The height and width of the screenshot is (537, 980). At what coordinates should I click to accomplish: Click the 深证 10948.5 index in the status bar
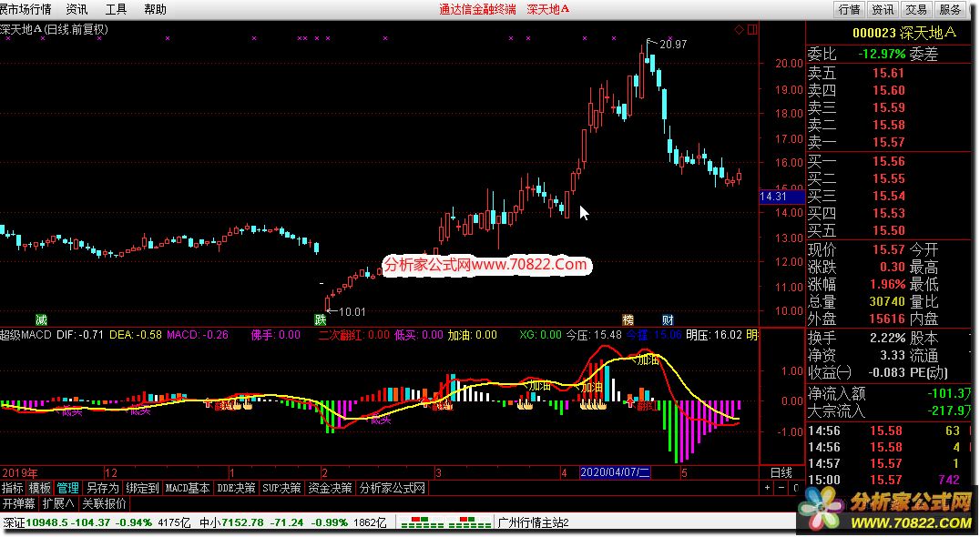click(97, 522)
